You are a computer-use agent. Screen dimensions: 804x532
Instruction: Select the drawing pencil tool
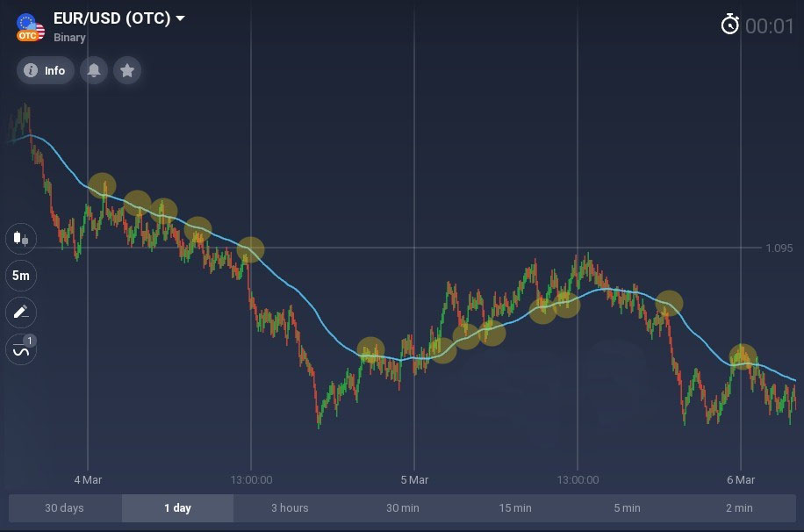coord(20,312)
